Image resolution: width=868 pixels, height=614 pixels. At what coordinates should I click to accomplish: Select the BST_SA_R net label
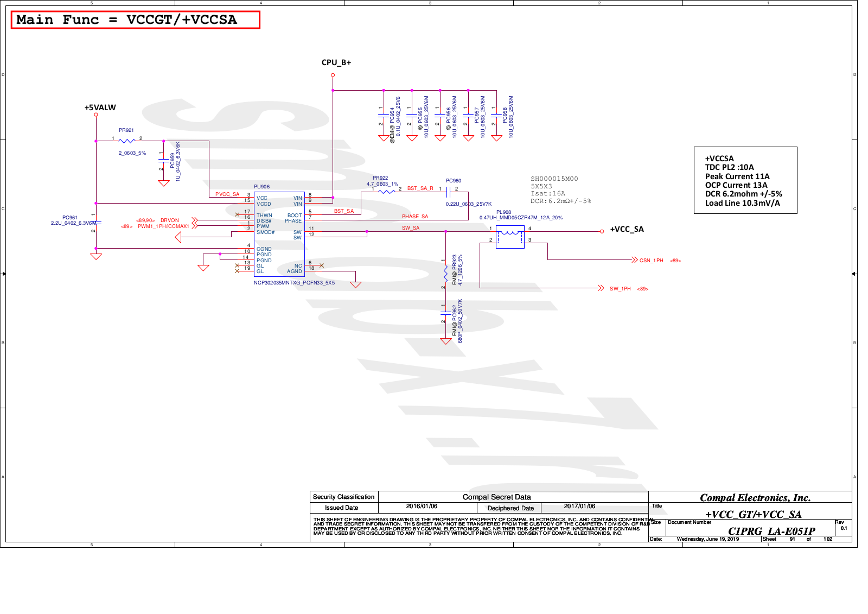click(420, 188)
